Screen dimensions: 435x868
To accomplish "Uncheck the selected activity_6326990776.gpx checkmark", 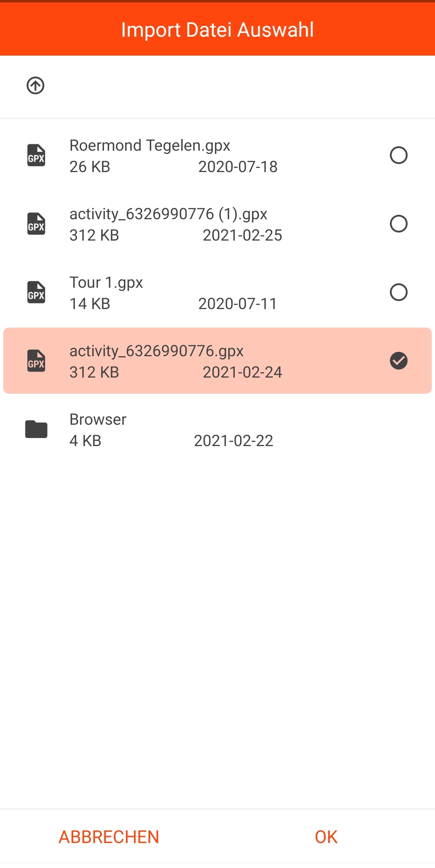I will point(398,361).
